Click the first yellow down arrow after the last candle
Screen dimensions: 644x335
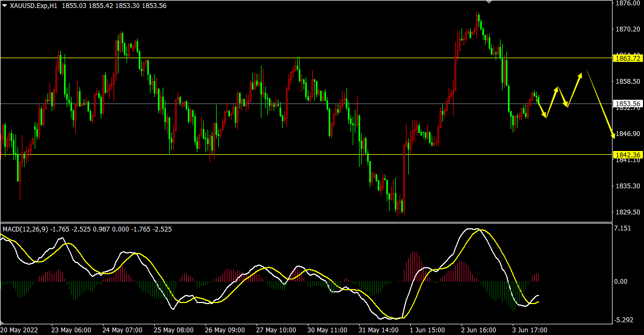543,108
